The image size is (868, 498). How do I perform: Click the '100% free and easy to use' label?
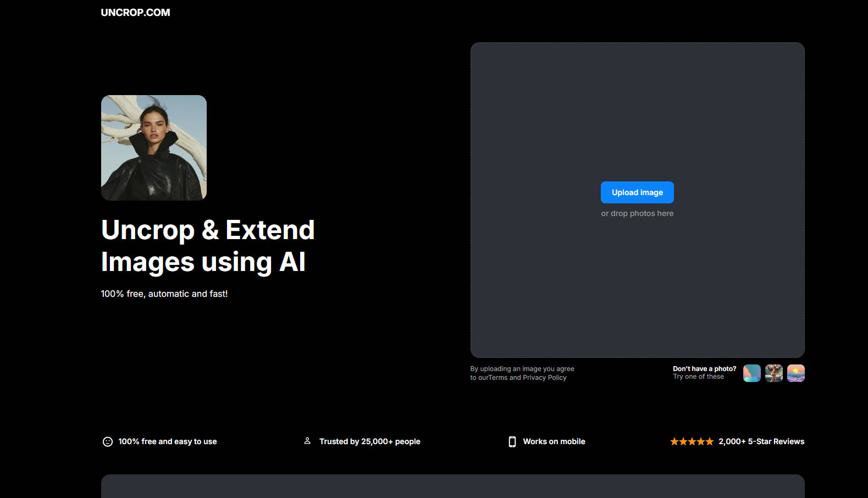tap(167, 441)
